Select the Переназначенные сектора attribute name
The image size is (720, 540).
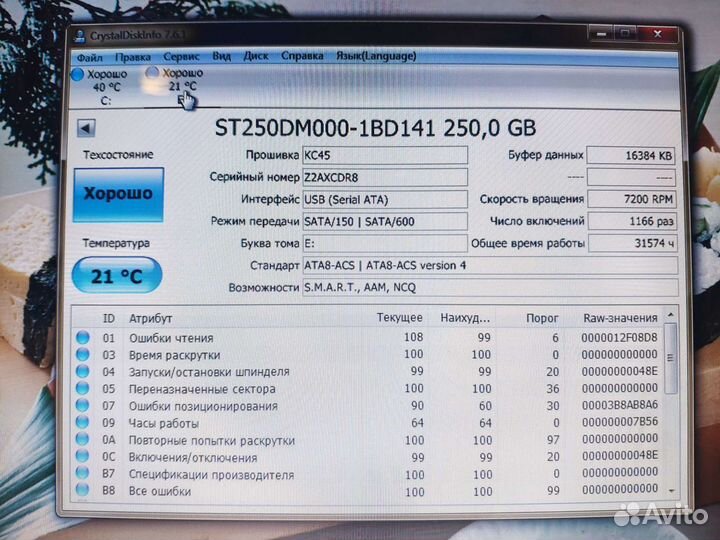click(x=202, y=389)
